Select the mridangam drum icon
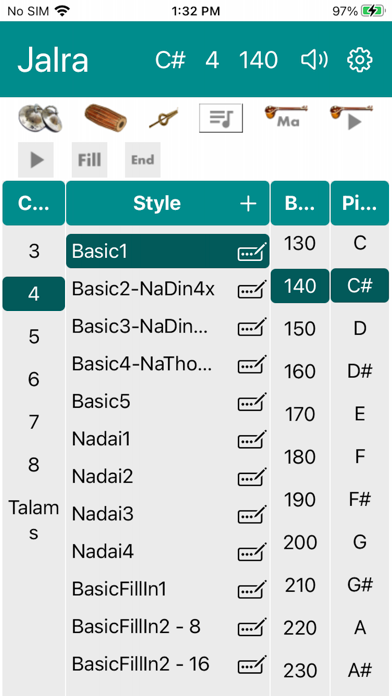The image size is (392, 696). click(106, 118)
